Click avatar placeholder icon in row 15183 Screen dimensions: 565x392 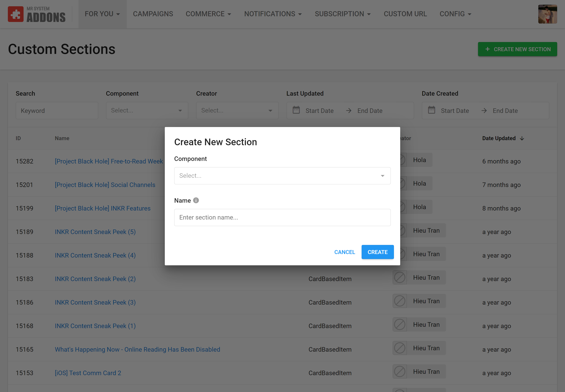point(400,278)
